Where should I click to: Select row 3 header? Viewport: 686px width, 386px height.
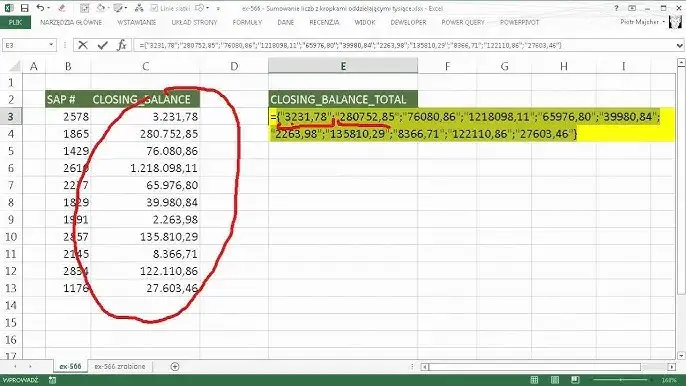tap(11, 116)
